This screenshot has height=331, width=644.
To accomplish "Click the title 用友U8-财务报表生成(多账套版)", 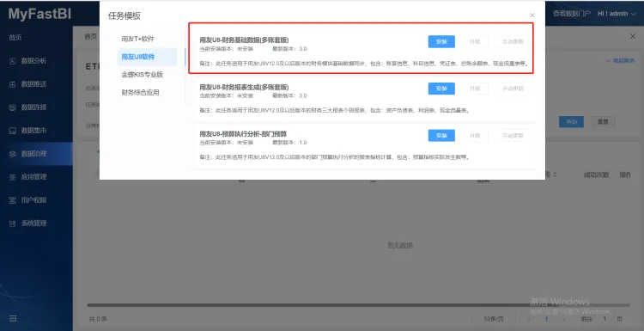I will click(x=244, y=87).
